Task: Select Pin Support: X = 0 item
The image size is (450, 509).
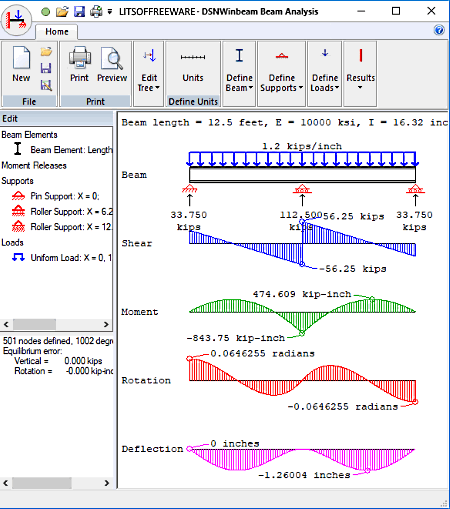Action: tap(65, 196)
